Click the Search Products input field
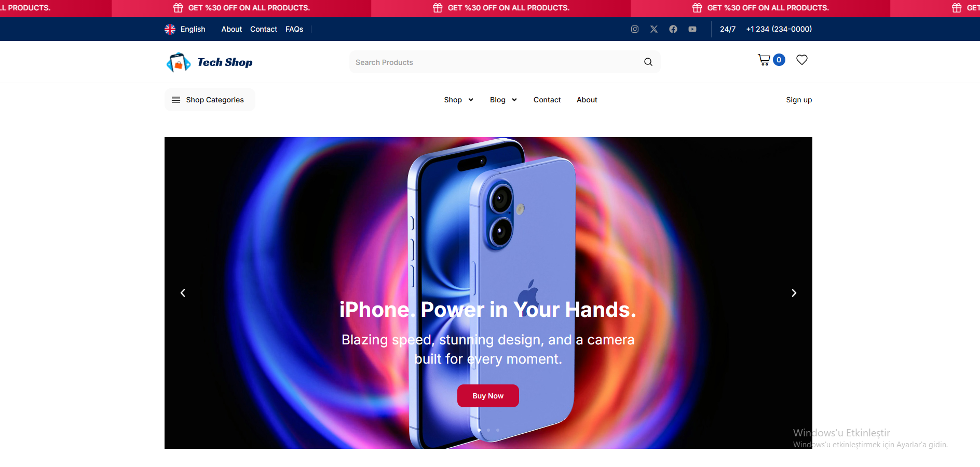Screen dimensions: 980x467 coord(496,62)
